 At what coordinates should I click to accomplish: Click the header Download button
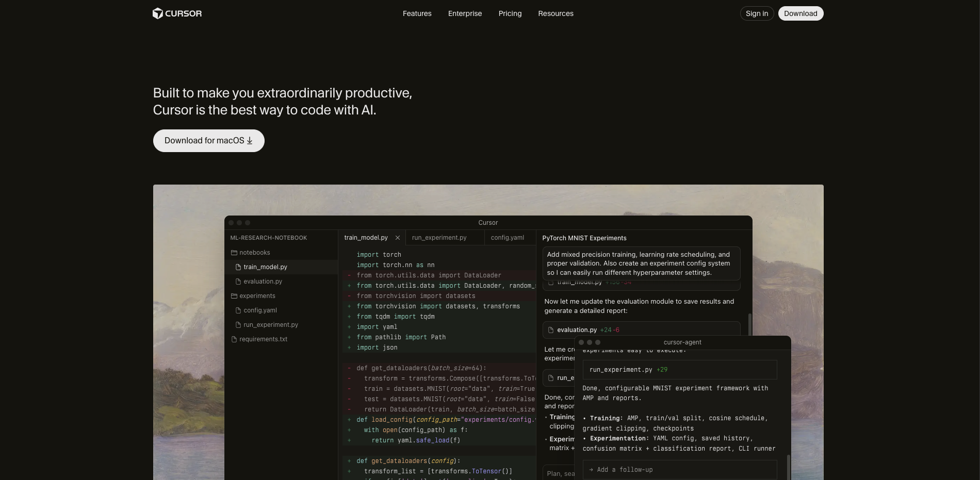click(x=801, y=13)
